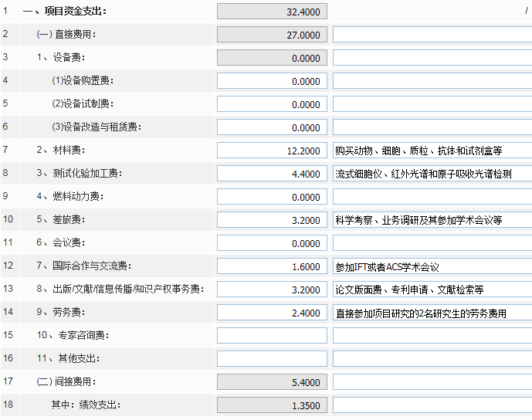Click the 会议费 amount field

(272, 243)
